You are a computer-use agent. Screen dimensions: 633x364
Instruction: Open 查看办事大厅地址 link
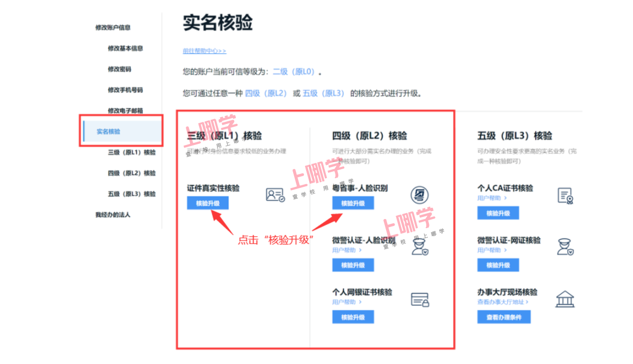tap(503, 302)
